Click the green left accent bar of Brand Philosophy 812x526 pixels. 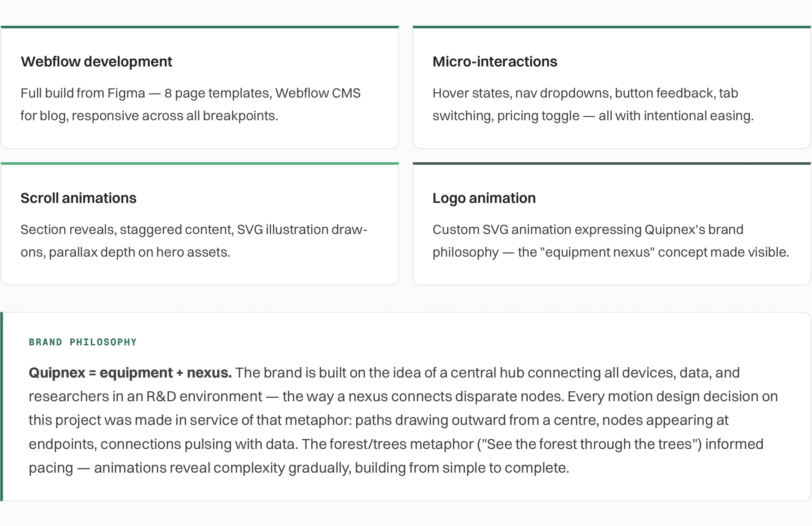click(x=2, y=407)
